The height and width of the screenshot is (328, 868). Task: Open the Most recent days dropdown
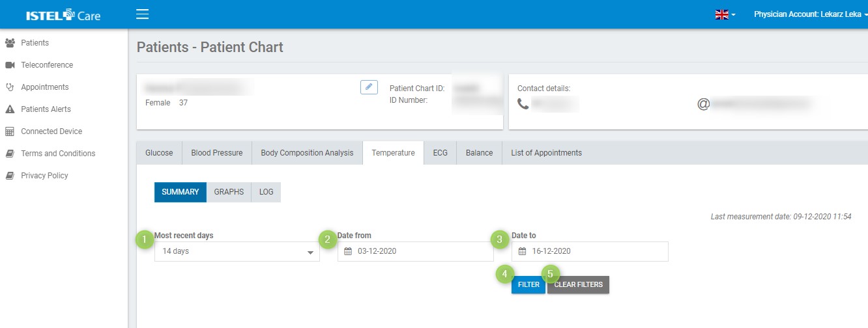[237, 252]
